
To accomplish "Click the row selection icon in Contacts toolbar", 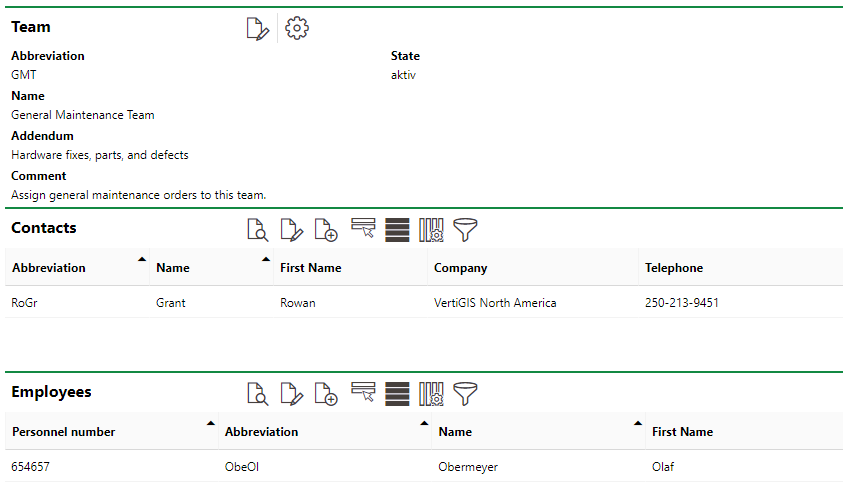I will click(x=363, y=229).
